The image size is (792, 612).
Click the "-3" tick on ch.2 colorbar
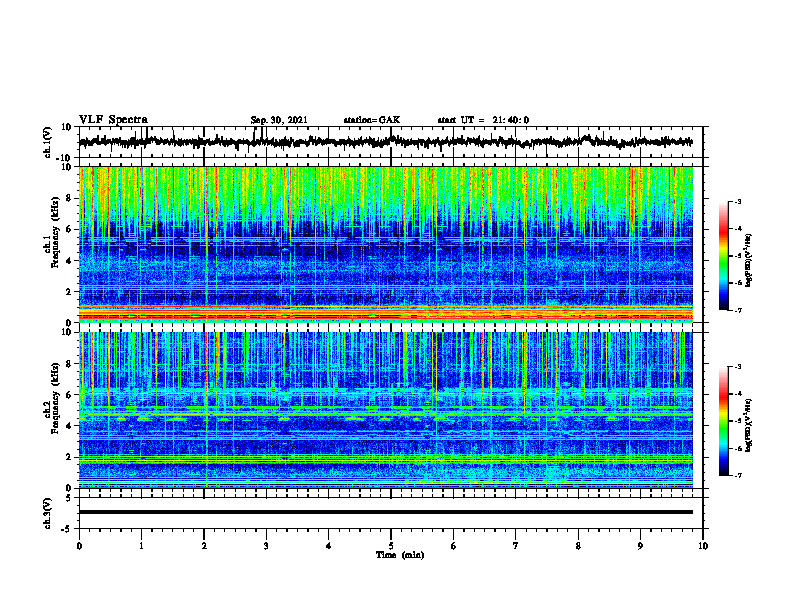pos(737,367)
